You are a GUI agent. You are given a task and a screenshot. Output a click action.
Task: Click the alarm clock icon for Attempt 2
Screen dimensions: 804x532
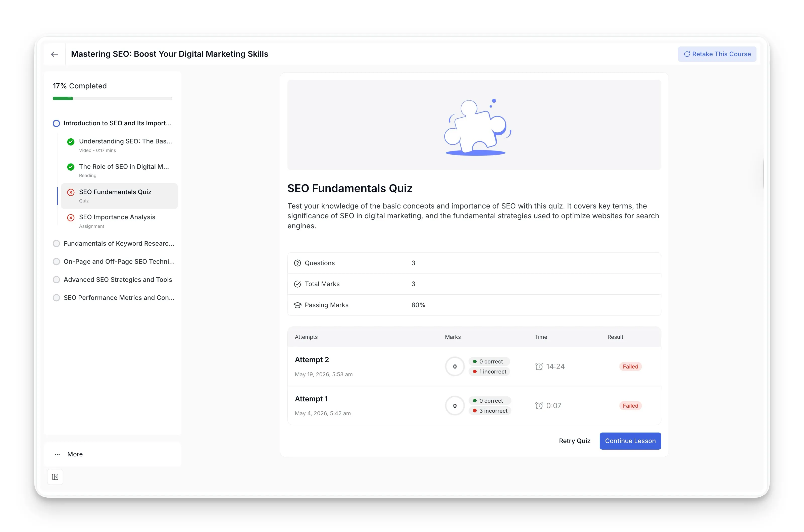539,367
